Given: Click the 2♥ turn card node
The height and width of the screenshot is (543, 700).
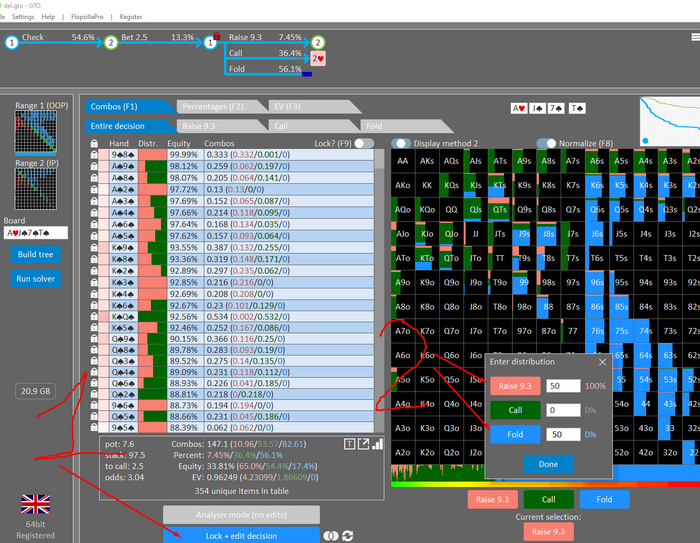Looking at the screenshot, I should 318,58.
